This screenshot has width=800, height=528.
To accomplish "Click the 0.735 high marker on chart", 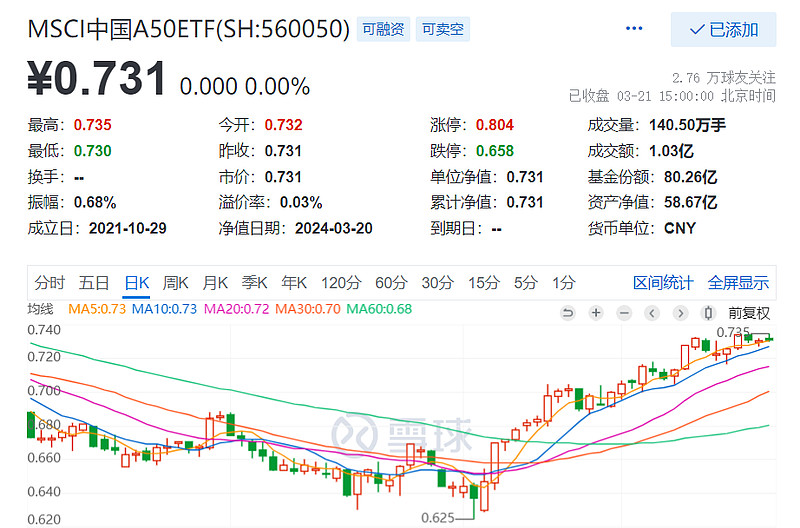I will tap(733, 333).
